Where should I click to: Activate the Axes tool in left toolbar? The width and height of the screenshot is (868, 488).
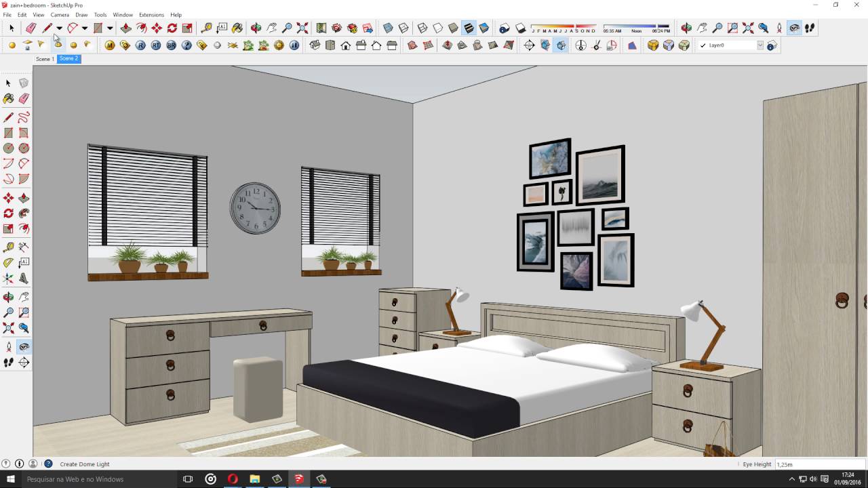tap(8, 279)
